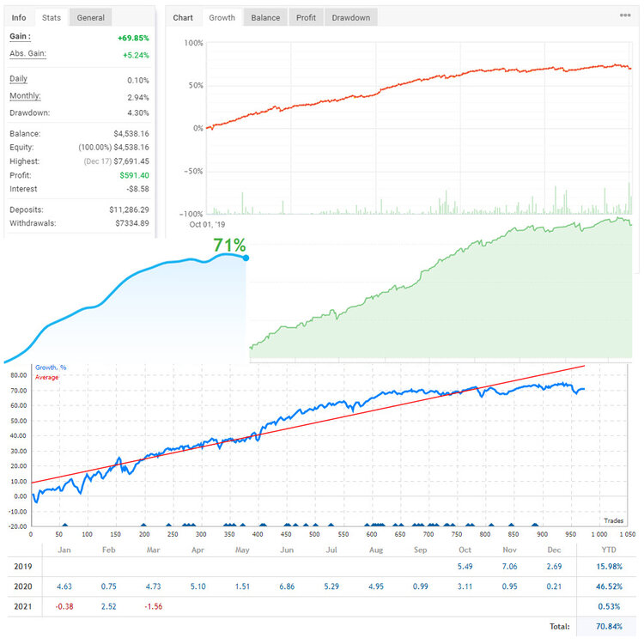Click the blue endpoint dot at 71%
This screenshot has height=644, width=644.
pyautogui.click(x=246, y=258)
